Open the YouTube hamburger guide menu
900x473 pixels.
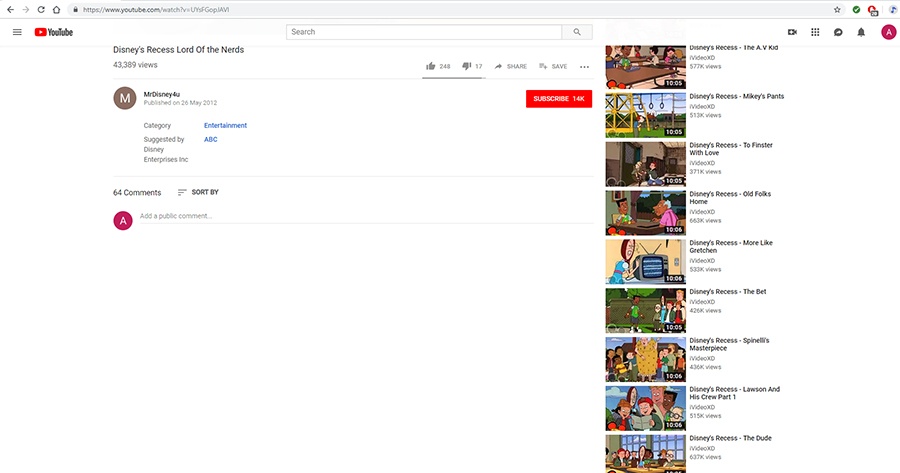[x=17, y=32]
